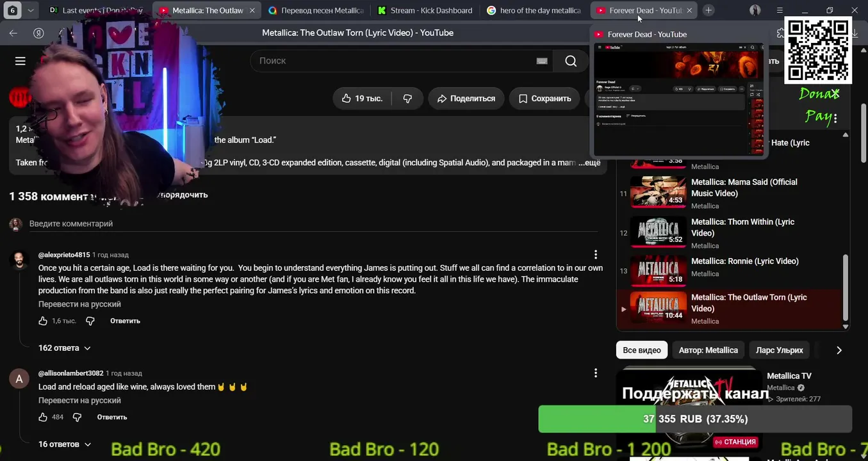Show more filter chips with right arrow
Viewport: 868px width, 461px height.
tap(839, 350)
